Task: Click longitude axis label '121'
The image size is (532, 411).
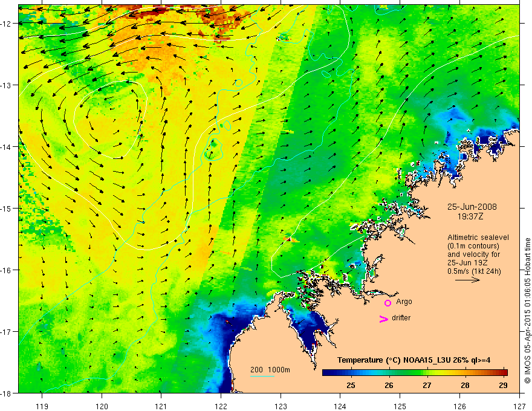Action: [x=161, y=406]
